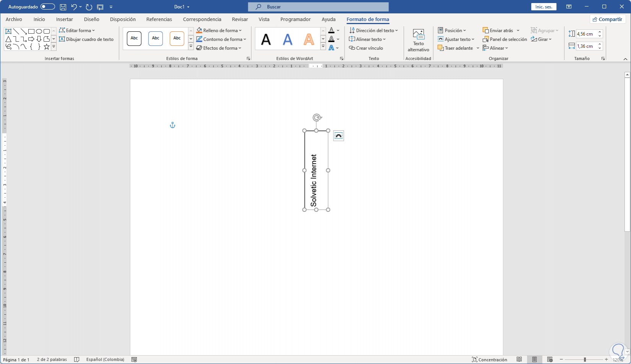Expand the Editar forma dropdown
Image resolution: width=631 pixels, height=364 pixels.
tap(77, 30)
